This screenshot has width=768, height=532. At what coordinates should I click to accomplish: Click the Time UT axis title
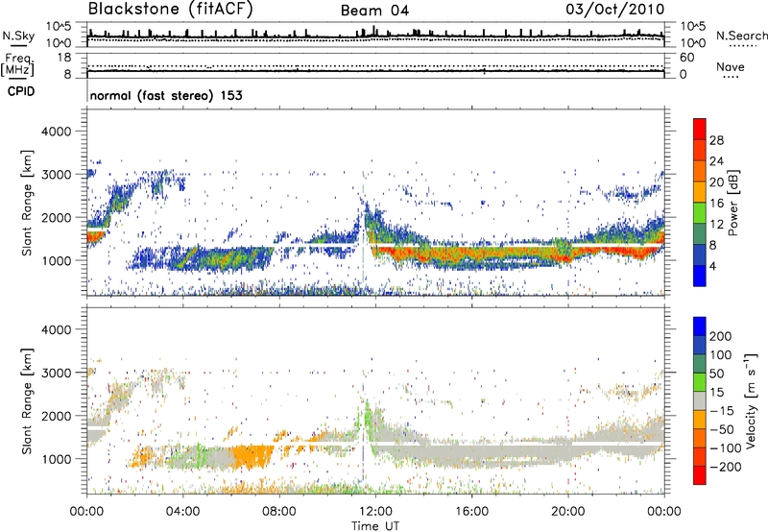pos(375,526)
